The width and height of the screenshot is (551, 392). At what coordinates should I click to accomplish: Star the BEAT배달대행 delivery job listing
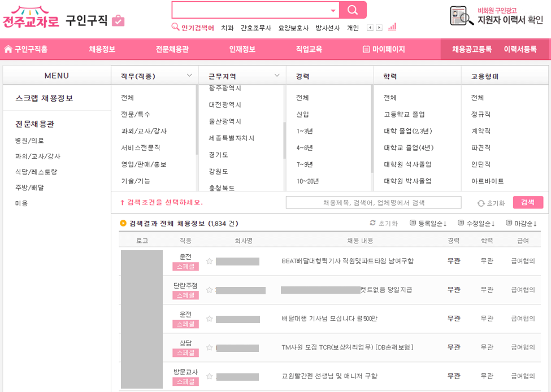point(209,262)
